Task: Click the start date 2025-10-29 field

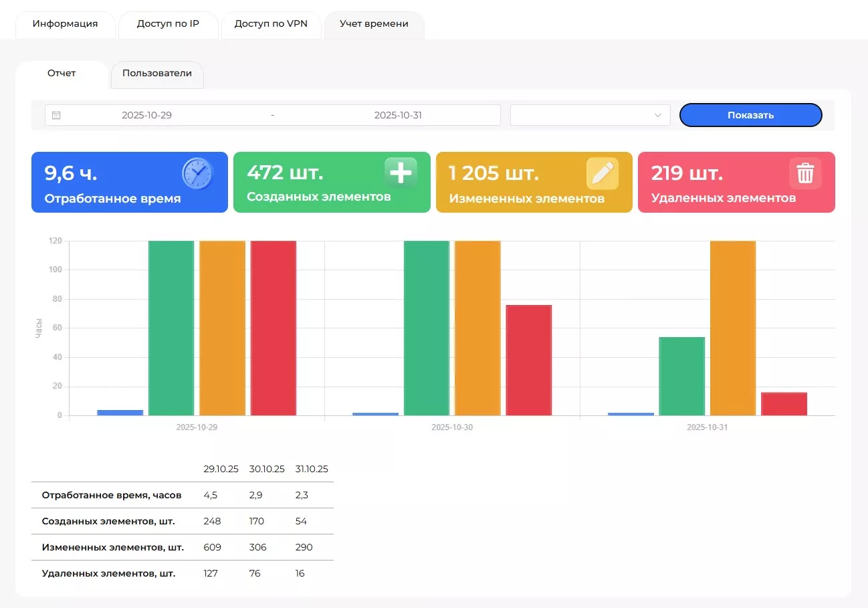Action: [146, 115]
